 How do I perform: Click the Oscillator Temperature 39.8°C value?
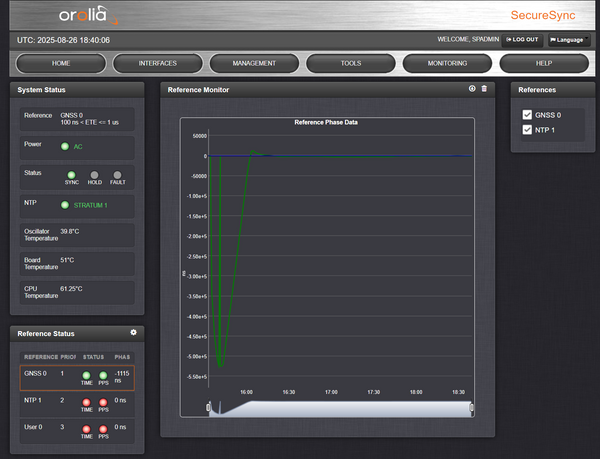pyautogui.click(x=70, y=231)
